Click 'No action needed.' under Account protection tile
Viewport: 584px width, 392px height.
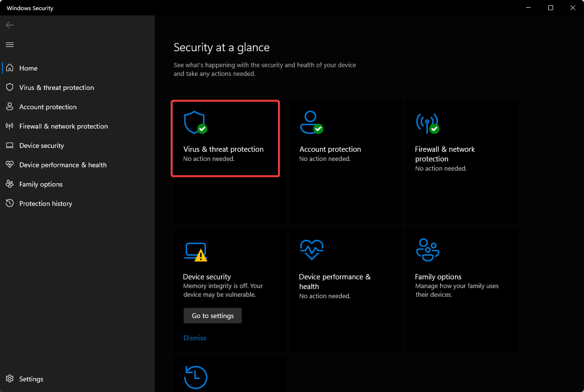(325, 159)
